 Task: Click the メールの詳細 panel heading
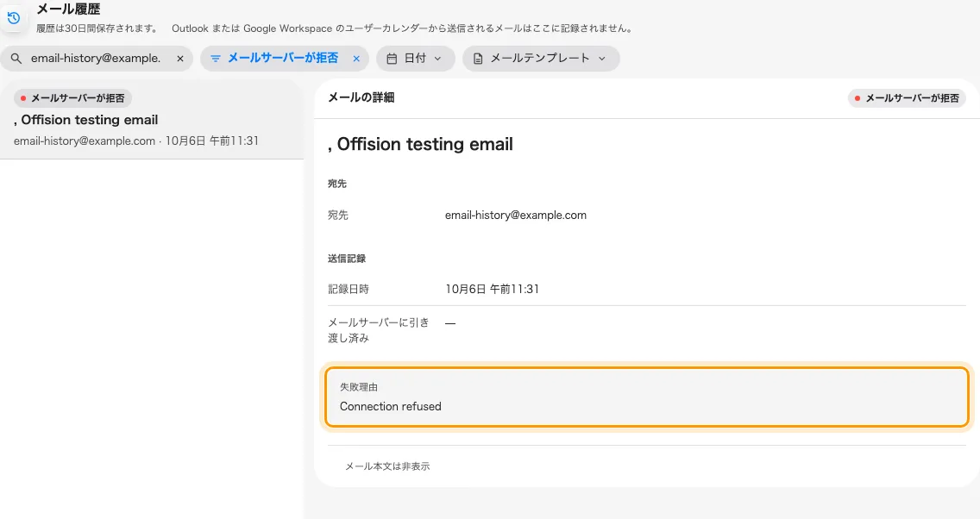[361, 97]
